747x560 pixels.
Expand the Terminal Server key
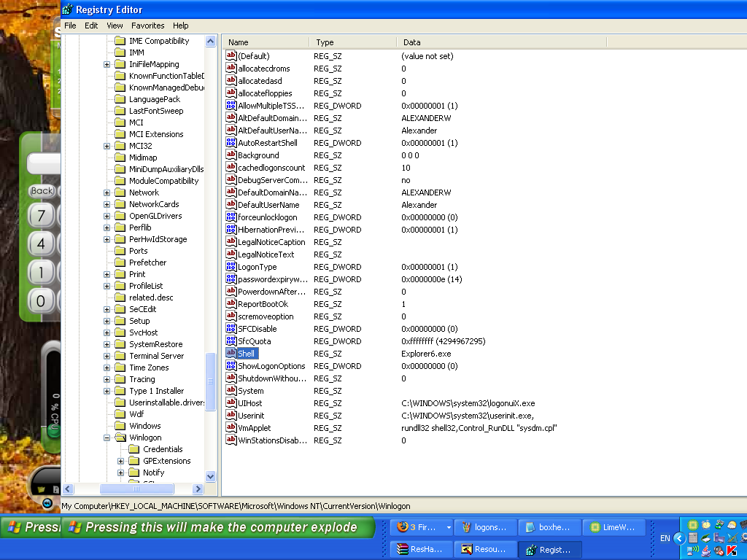pyautogui.click(x=107, y=356)
